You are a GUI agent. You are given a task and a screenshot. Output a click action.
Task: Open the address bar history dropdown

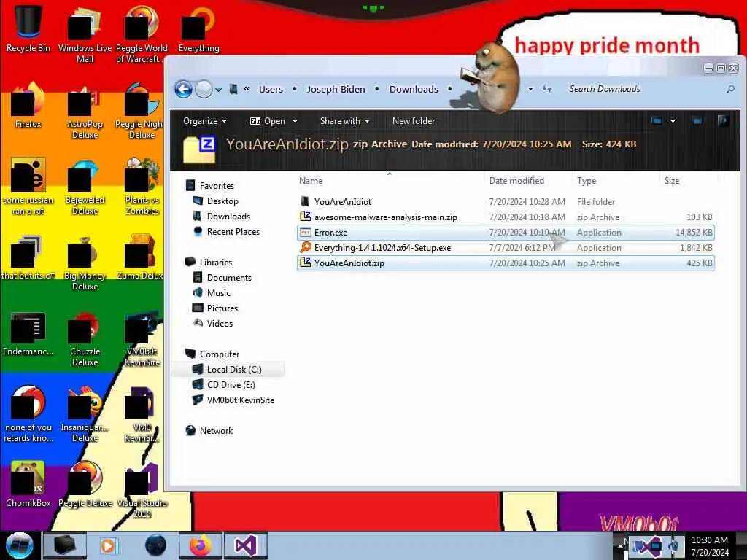click(x=530, y=89)
